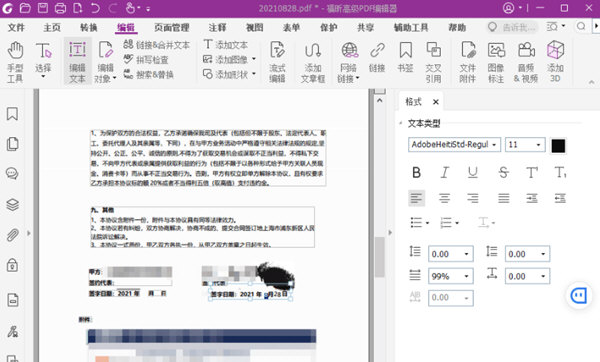Align text left
600x362 pixels.
point(416,198)
